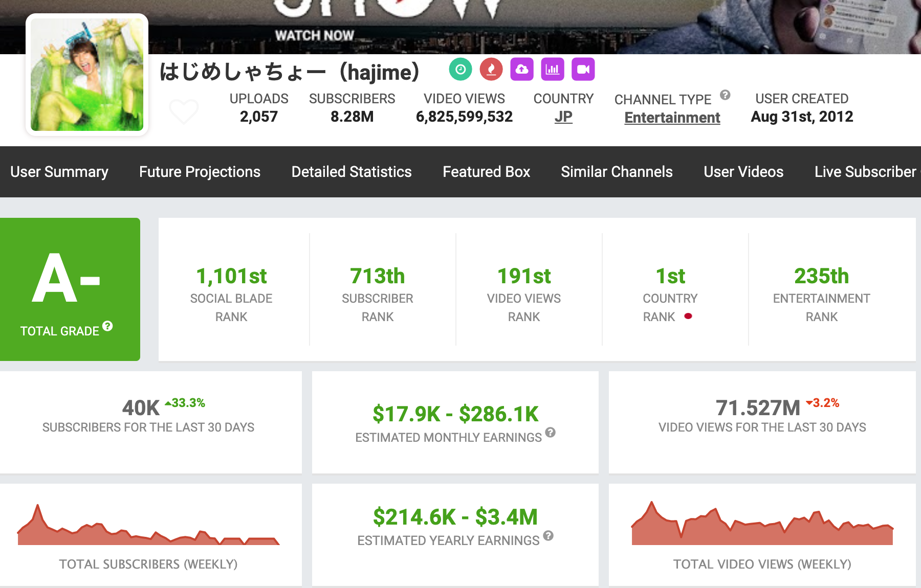Click the channel avatar thumbnail
Image resolution: width=921 pixels, height=588 pixels.
87,75
